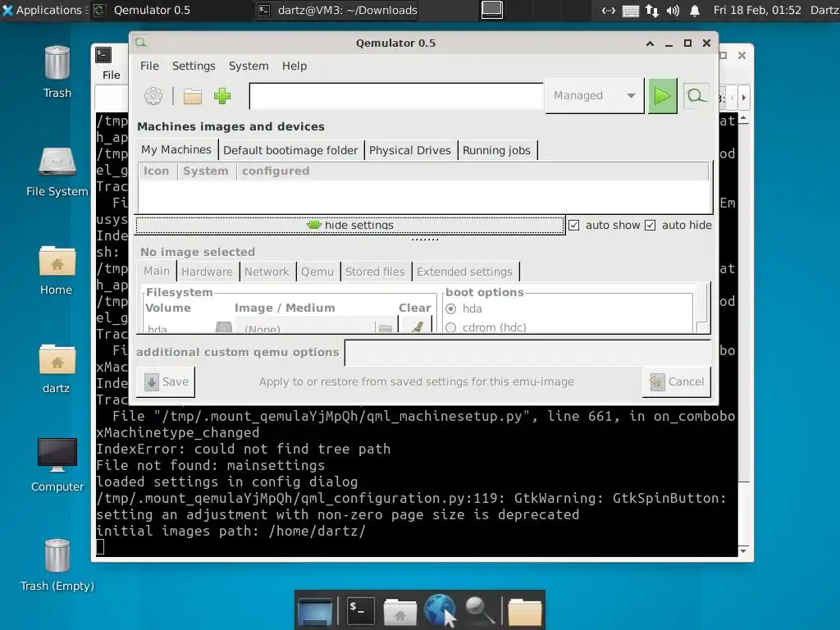The height and width of the screenshot is (630, 840).
Task: Open home file manager in dock
Action: coord(399,611)
